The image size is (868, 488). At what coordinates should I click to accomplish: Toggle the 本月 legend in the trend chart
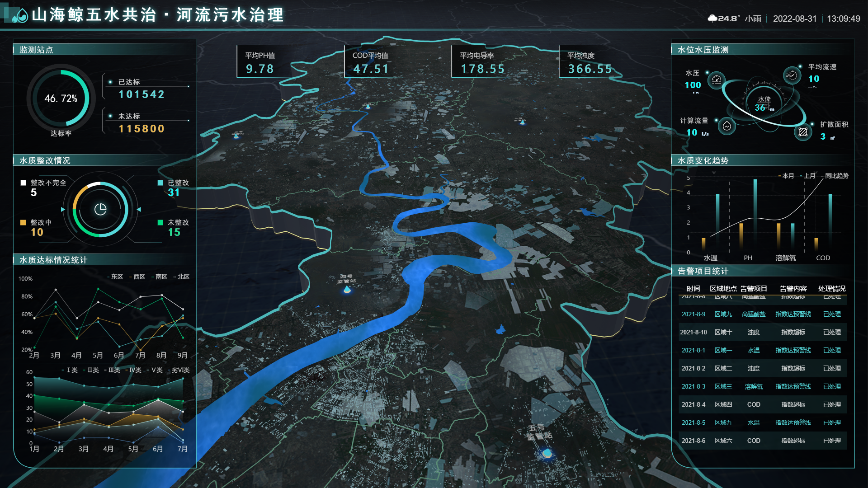click(786, 176)
